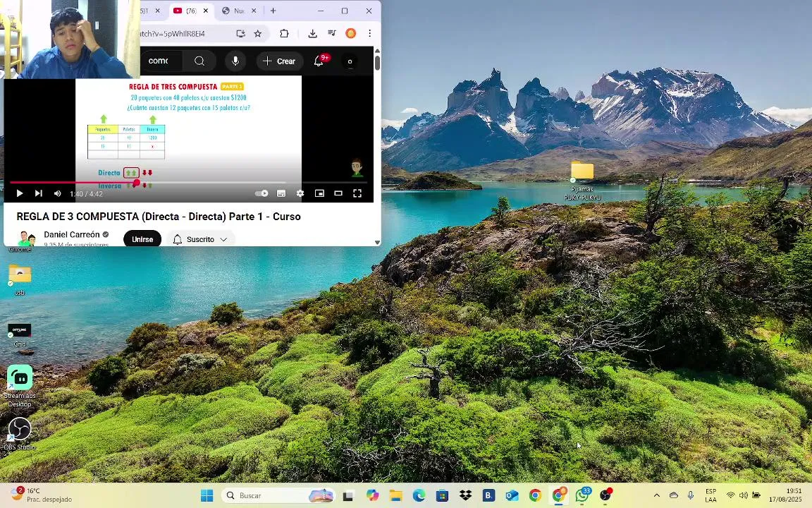Select the OBS Studio desktop shortcut
This screenshot has width=812, height=508.
coord(20,435)
